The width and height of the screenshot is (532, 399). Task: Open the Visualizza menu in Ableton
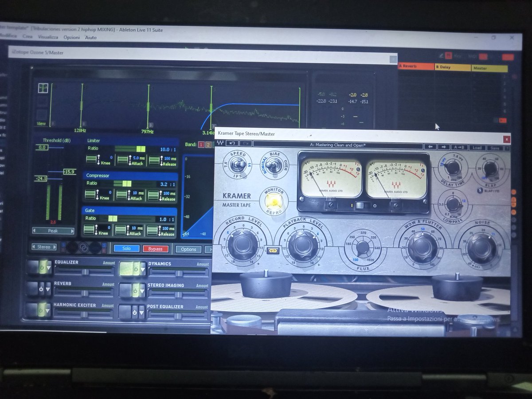pos(48,37)
